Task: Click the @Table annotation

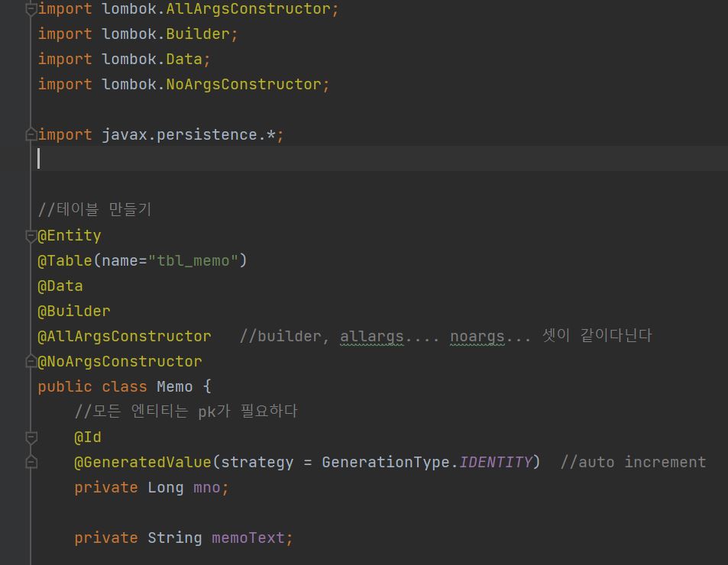Action: click(64, 260)
